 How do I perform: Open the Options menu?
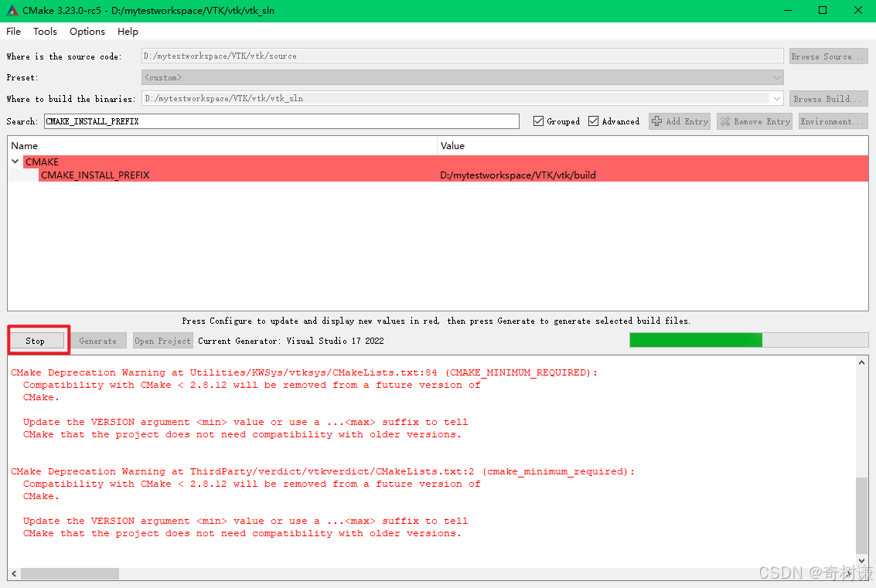coord(87,31)
